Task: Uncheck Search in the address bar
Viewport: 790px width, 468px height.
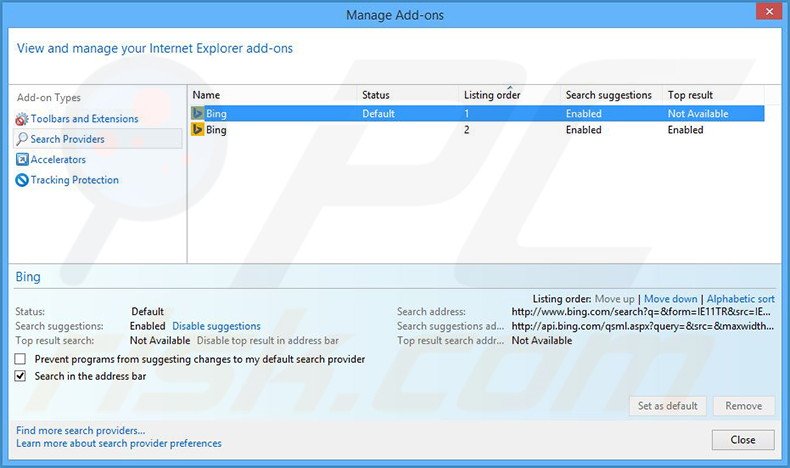Action: click(x=20, y=376)
